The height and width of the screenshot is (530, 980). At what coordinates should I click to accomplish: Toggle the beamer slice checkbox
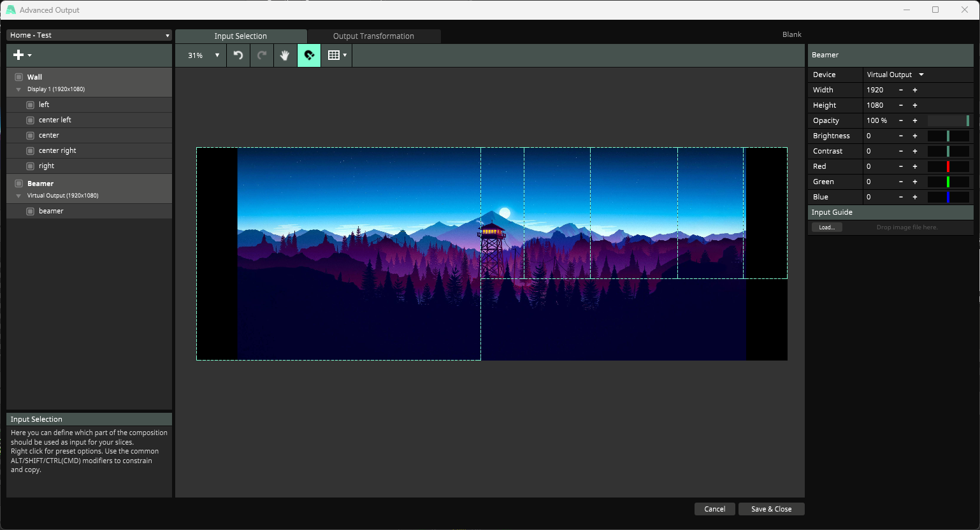tap(30, 211)
